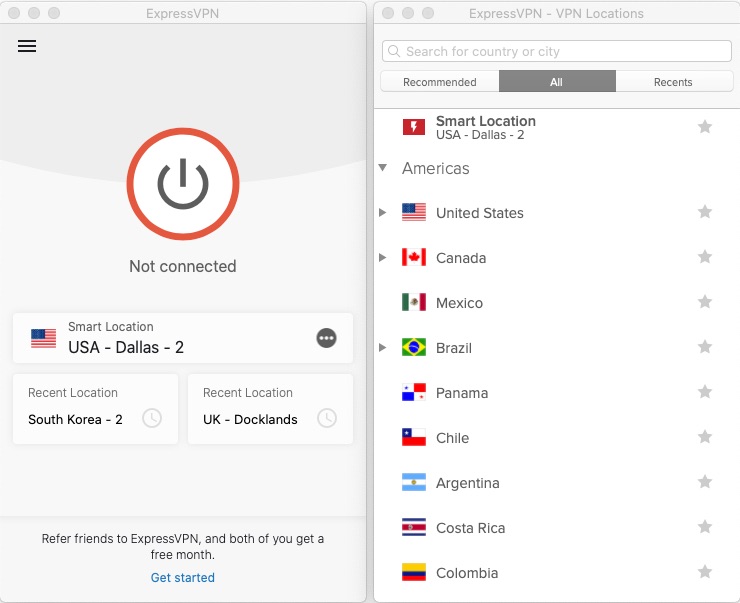Image resolution: width=740 pixels, height=603 pixels.
Task: Star Argentina as a favorite
Action: pos(705,482)
